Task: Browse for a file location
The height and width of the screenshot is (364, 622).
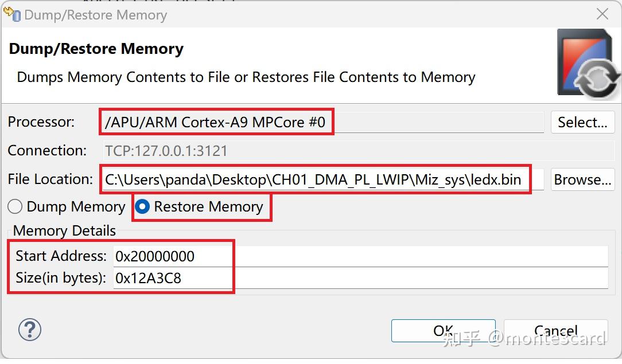Action: point(582,179)
